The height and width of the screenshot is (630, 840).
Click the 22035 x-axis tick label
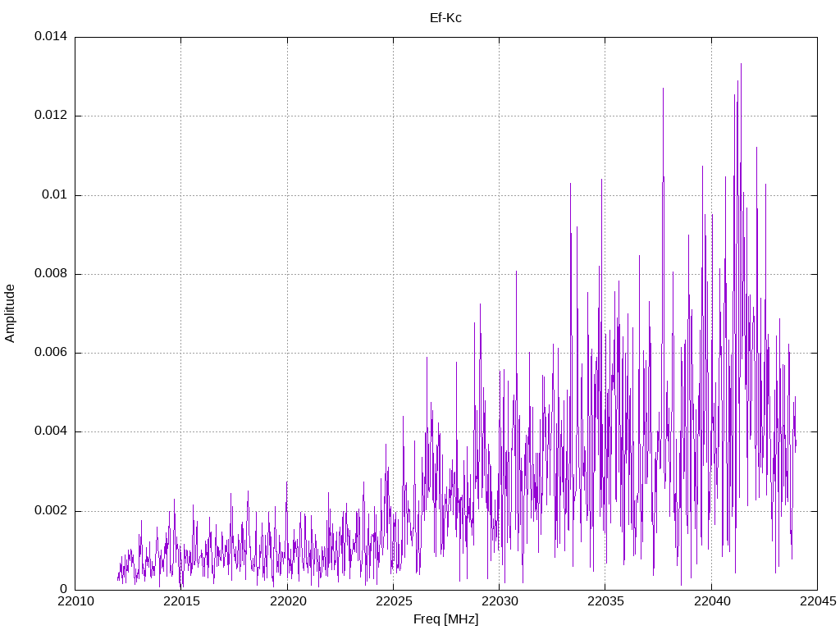[606, 601]
